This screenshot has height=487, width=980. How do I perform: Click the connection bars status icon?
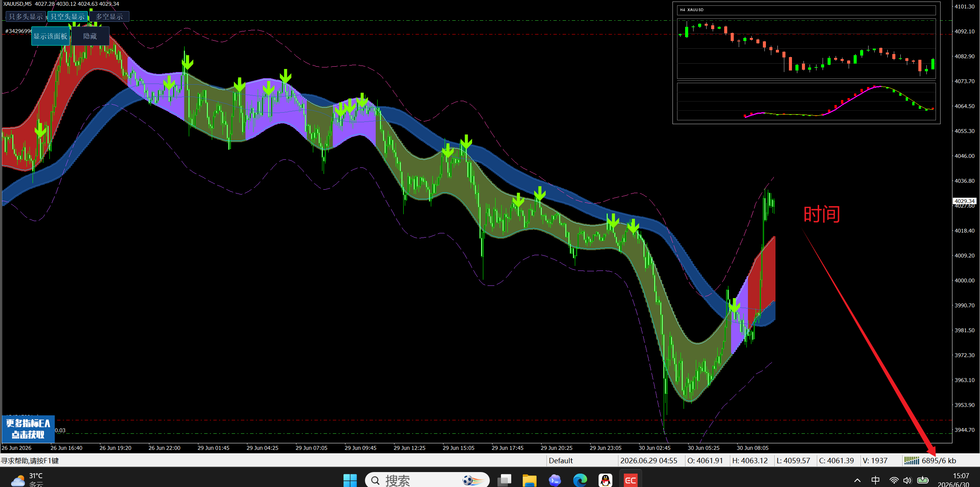[911, 460]
